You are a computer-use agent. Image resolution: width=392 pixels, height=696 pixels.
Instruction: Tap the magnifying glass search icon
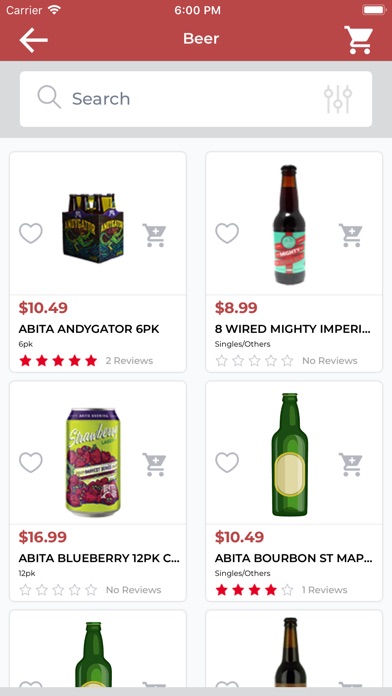point(49,97)
